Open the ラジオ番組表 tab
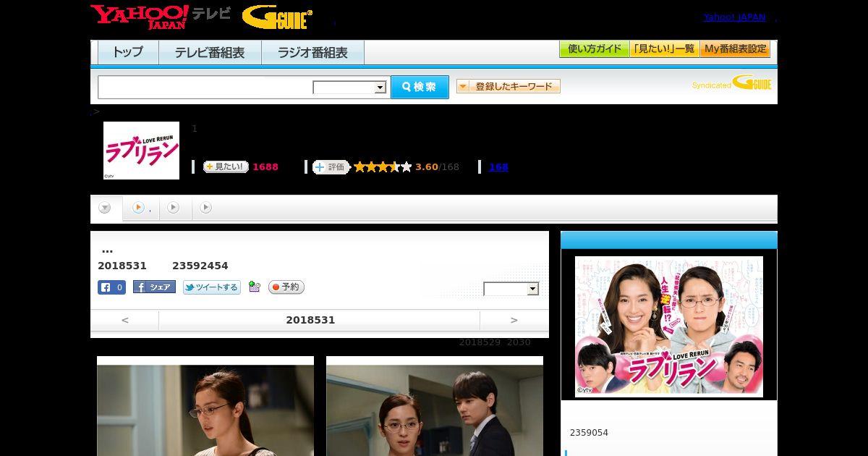The height and width of the screenshot is (456, 868). point(312,53)
